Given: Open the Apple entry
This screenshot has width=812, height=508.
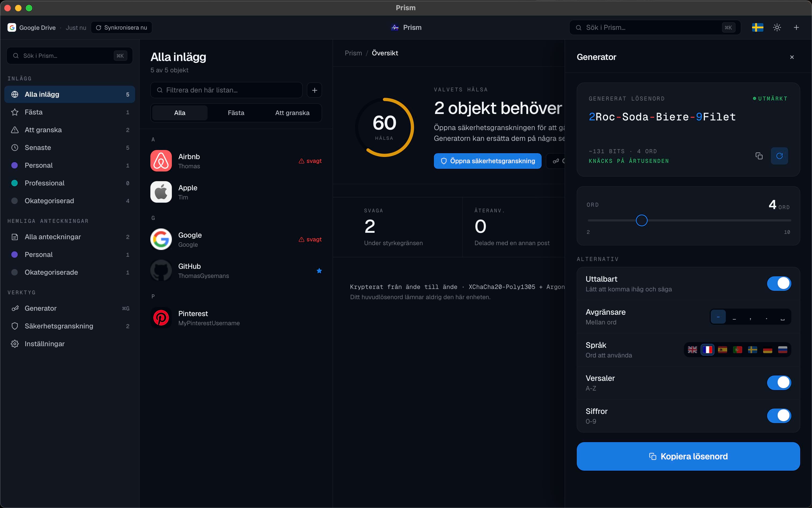Looking at the screenshot, I should point(236,192).
